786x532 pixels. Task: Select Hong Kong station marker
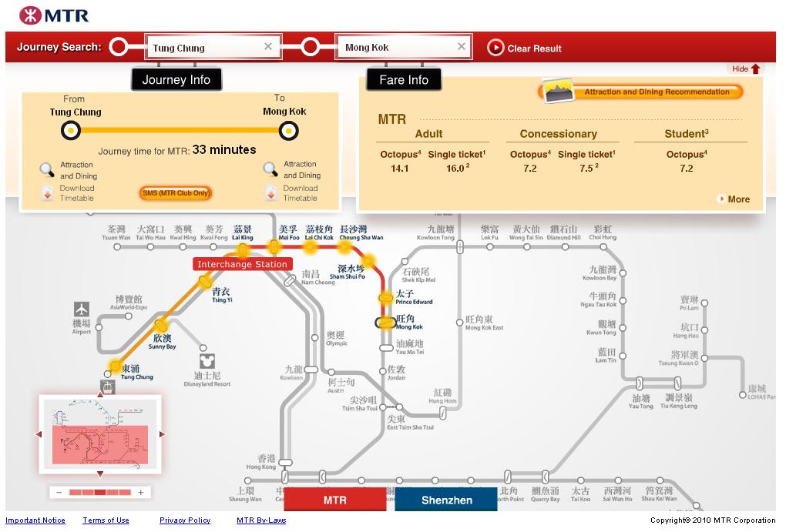pos(285,463)
